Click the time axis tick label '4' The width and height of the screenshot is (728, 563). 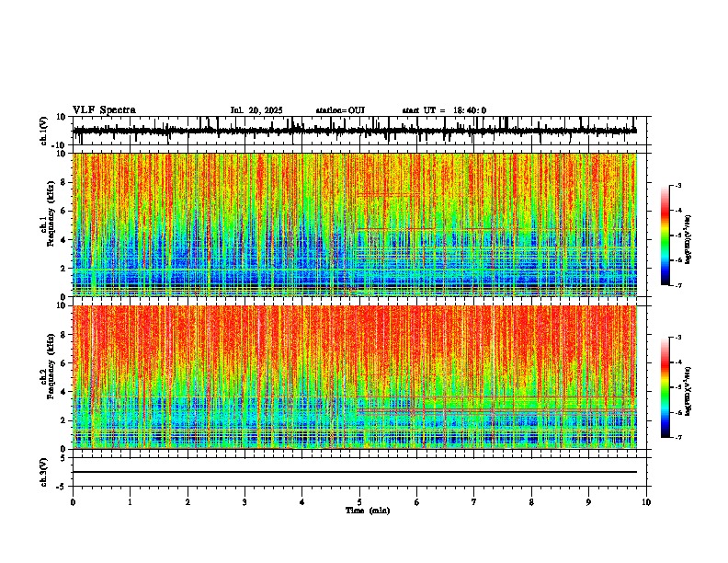pos(302,502)
